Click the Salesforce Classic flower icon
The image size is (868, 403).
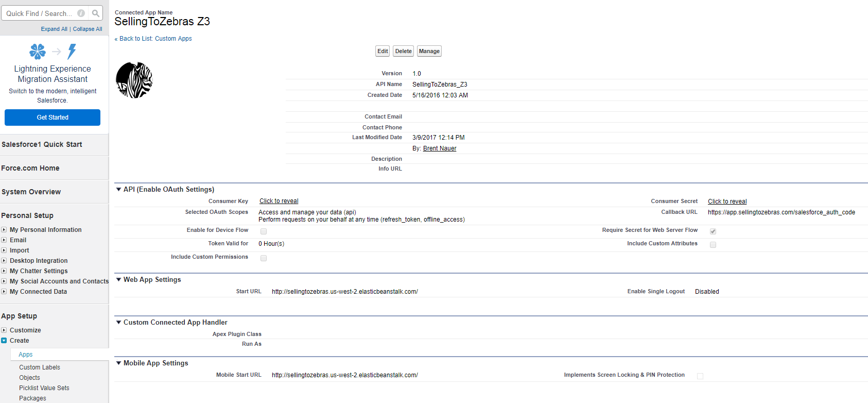click(38, 52)
